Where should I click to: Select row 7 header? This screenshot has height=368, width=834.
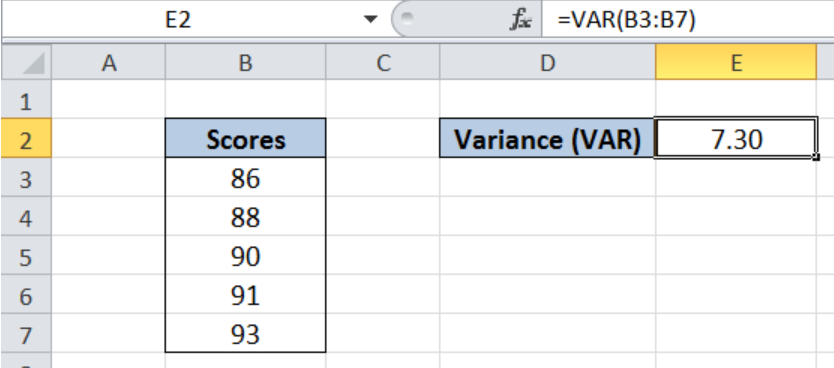(26, 334)
